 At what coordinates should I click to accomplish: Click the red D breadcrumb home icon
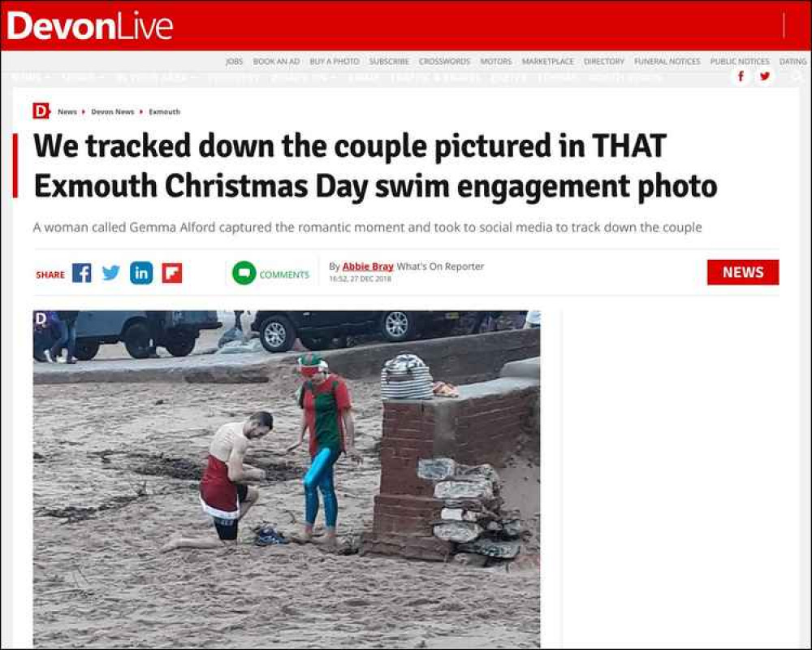tap(41, 111)
